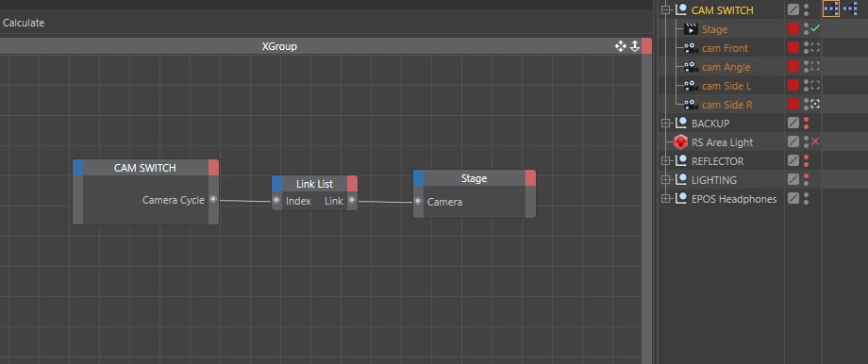Select the BACKUP null object
Screen dimensions: 868x364
(x=710, y=124)
